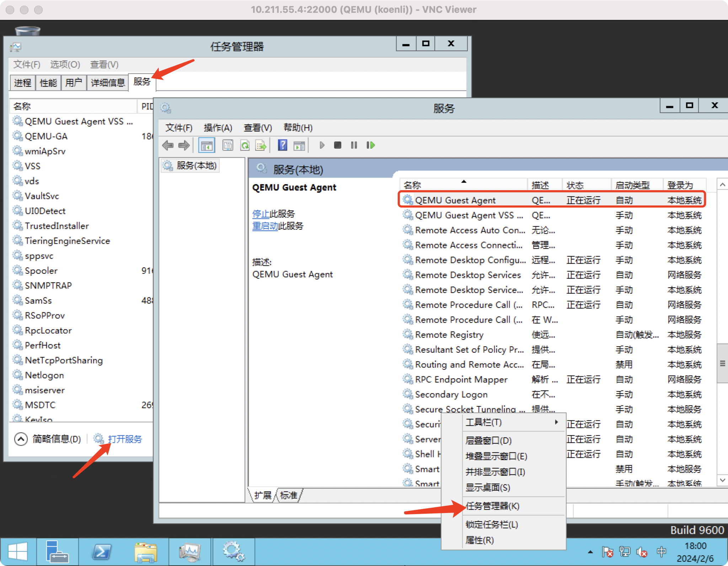Click the muted volume icon in system tray

pyautogui.click(x=642, y=551)
